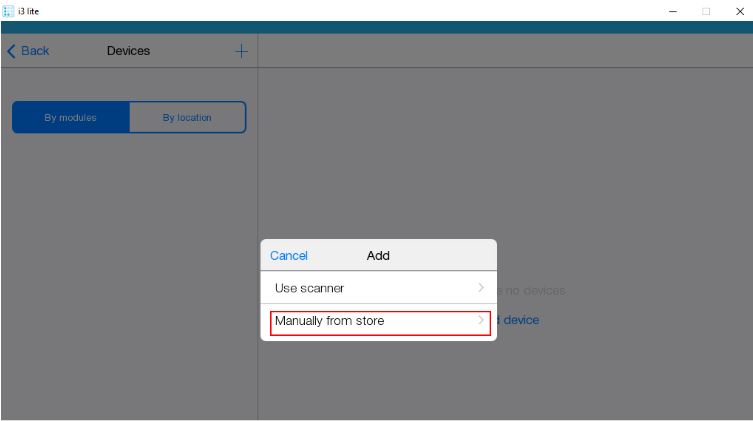
Task: Click the Devices panel title
Action: tap(128, 51)
